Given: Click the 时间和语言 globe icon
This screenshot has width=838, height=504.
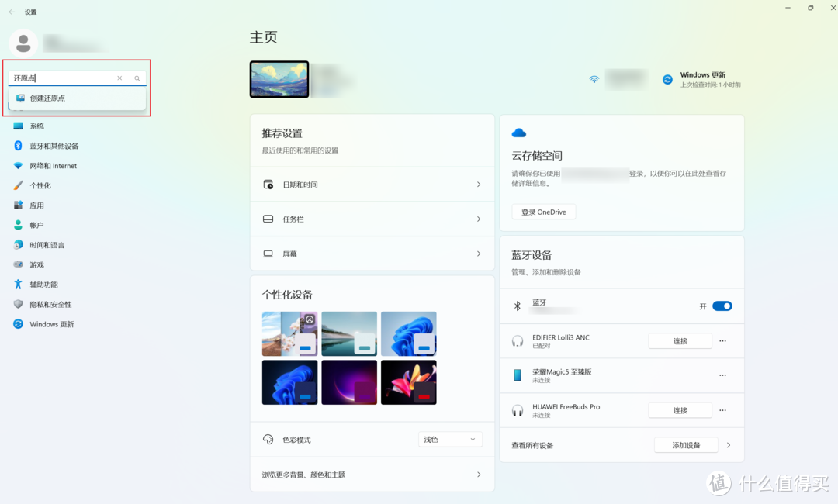Looking at the screenshot, I should (x=18, y=244).
